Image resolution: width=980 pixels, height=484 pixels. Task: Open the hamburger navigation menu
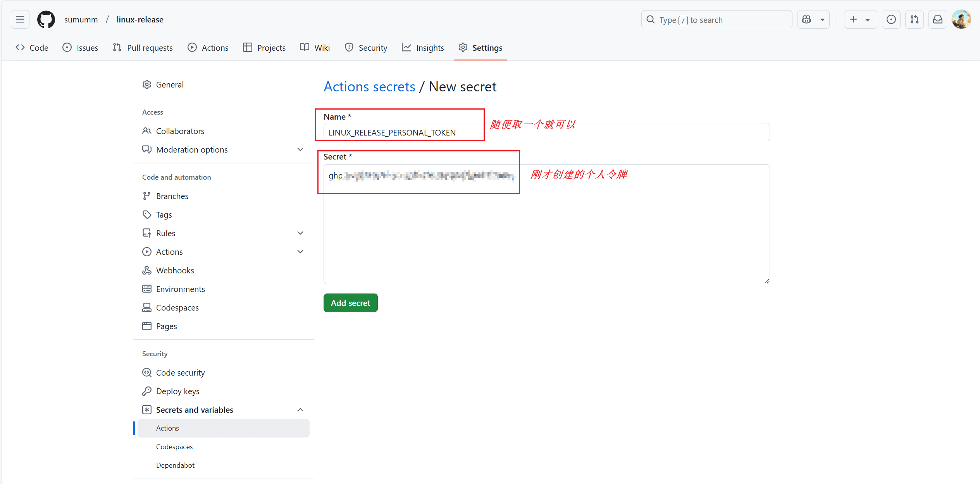coord(20,20)
